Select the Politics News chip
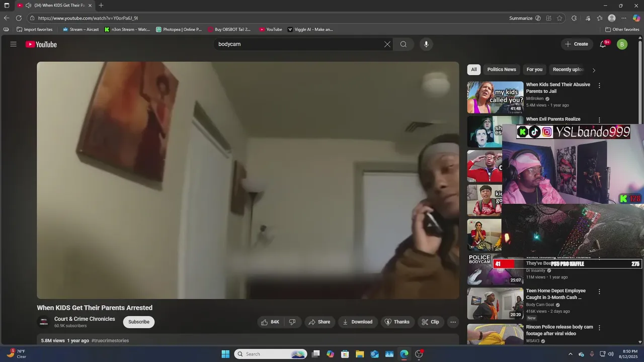The height and width of the screenshot is (362, 644). pyautogui.click(x=502, y=70)
